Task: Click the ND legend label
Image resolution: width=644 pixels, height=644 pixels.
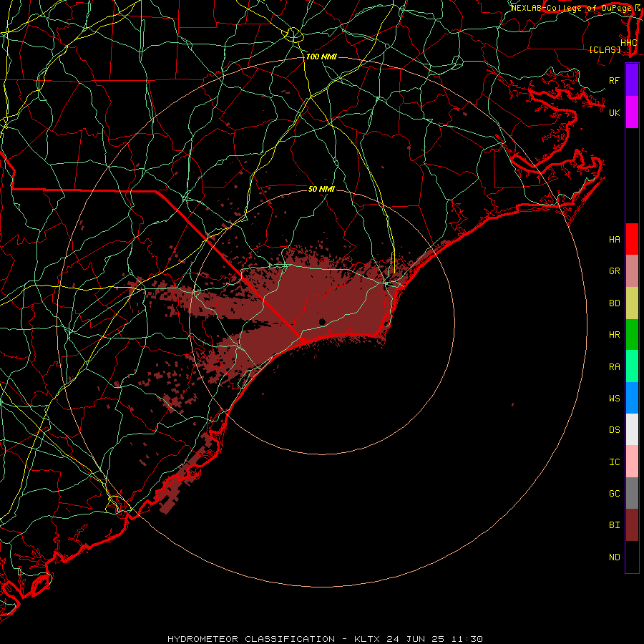Action: [x=614, y=557]
